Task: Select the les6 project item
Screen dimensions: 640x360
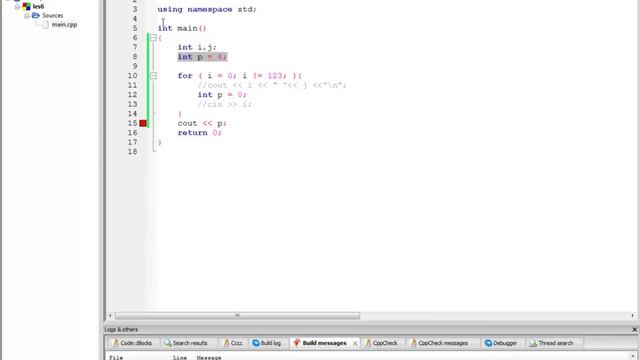Action: (38, 7)
